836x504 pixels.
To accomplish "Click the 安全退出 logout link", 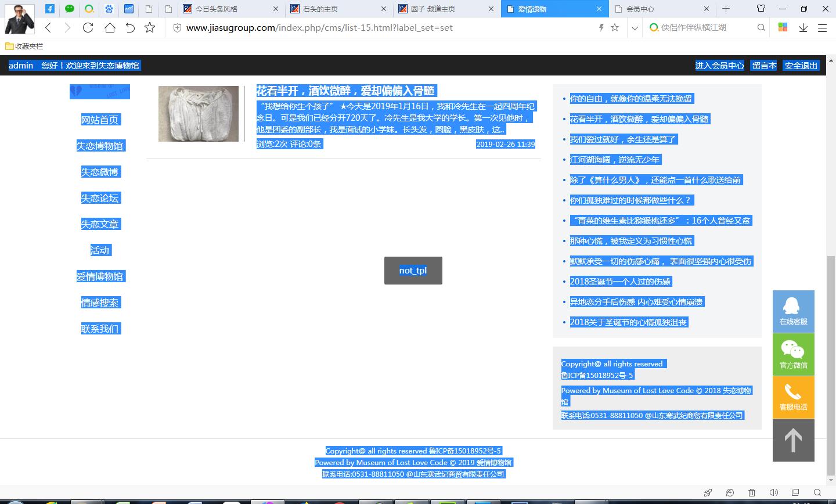I will [801, 66].
